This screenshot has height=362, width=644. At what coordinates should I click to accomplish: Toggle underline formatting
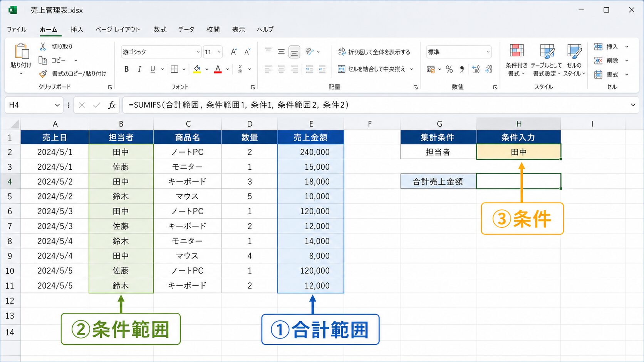tap(153, 69)
